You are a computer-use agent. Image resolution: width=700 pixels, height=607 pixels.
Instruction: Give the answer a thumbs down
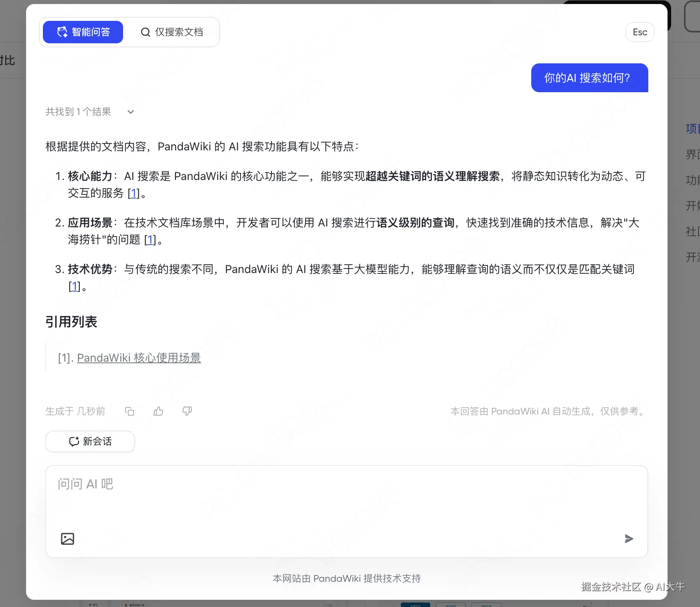(187, 411)
